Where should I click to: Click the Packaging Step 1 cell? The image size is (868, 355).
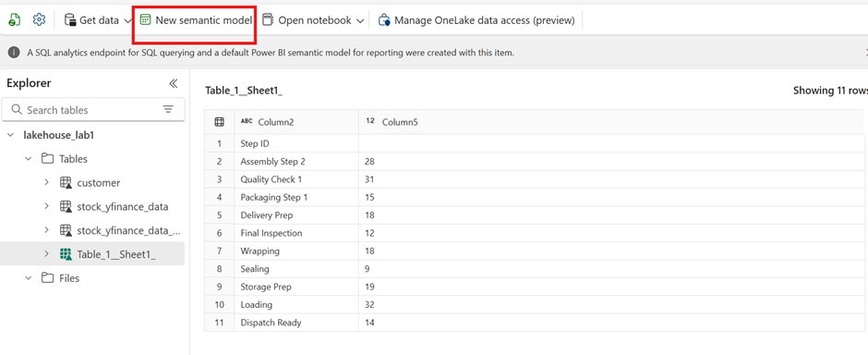click(296, 197)
